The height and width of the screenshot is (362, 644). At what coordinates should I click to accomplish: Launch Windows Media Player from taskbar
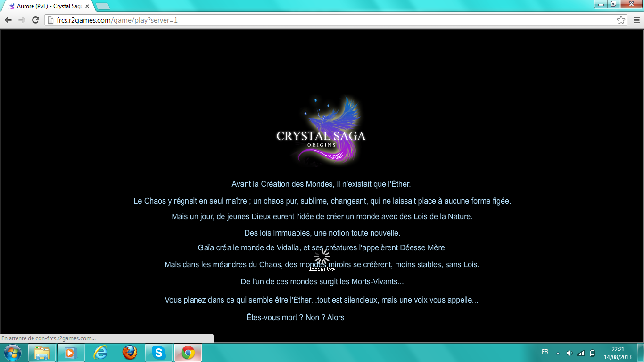click(71, 353)
